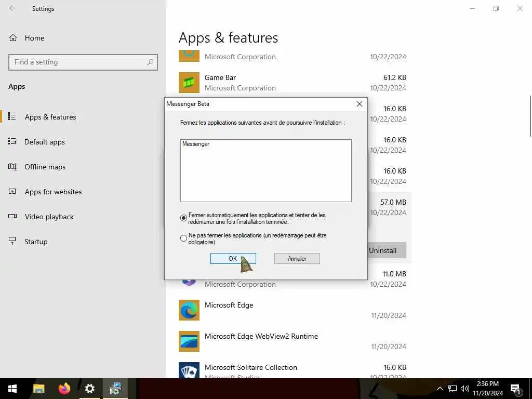Select 'Fermer automatiquement les applications' radio option
This screenshot has height=399, width=532.
183,218
